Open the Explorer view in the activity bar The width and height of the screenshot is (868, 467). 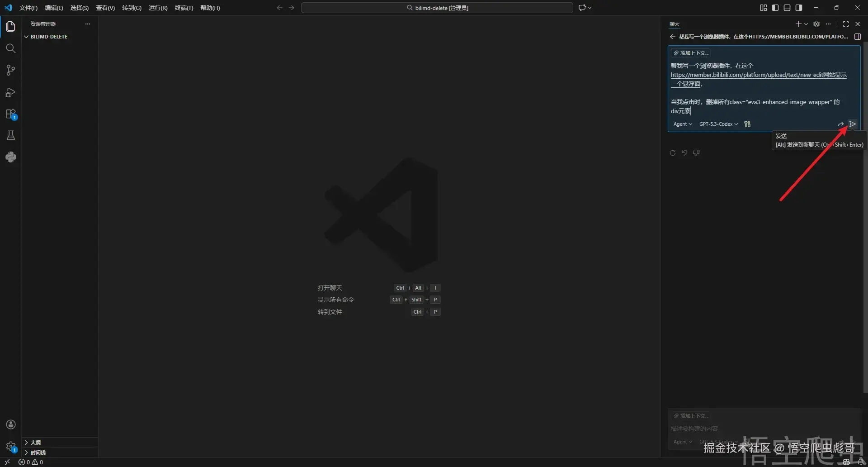pos(11,27)
